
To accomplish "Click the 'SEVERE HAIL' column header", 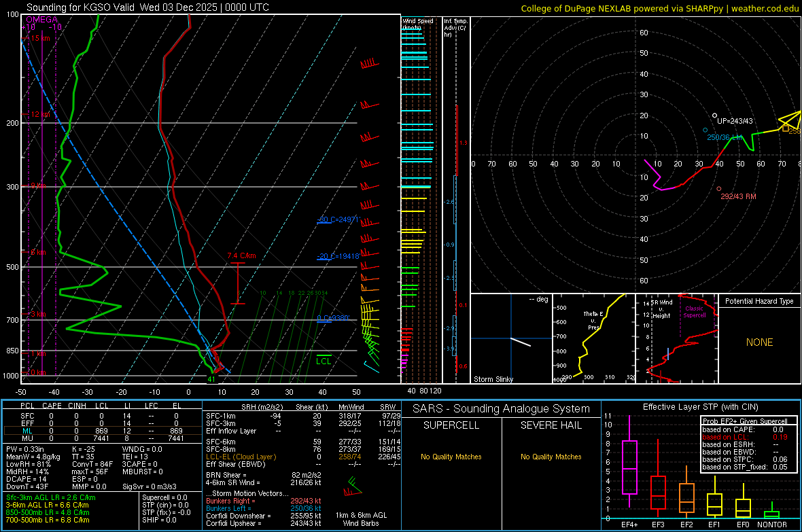I will (x=551, y=425).
